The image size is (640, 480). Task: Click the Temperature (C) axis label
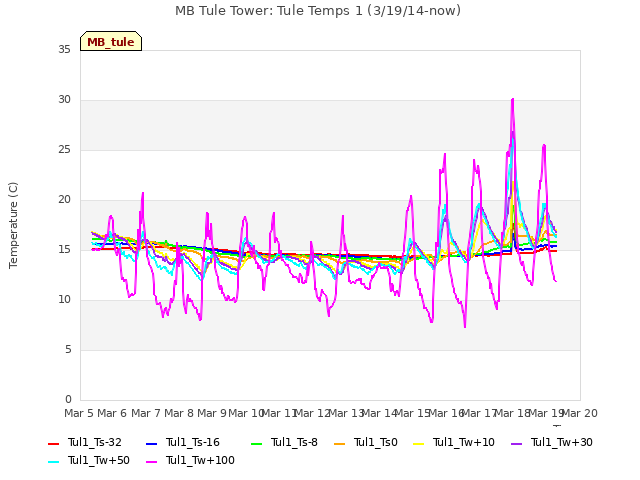click(13, 225)
